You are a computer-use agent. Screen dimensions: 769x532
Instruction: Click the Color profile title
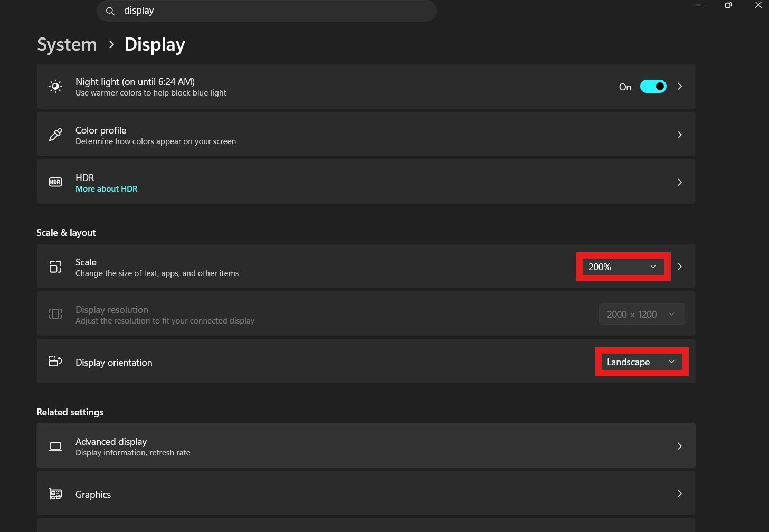pyautogui.click(x=101, y=130)
